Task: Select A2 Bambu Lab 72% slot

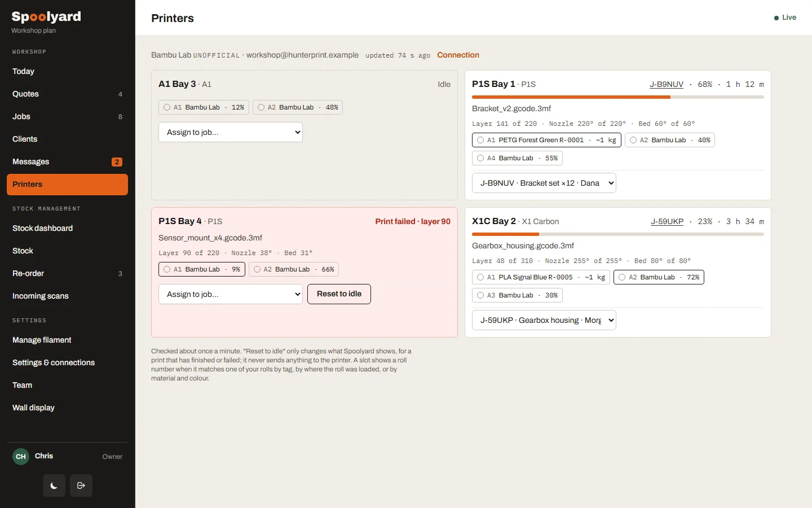Action: [x=659, y=277]
